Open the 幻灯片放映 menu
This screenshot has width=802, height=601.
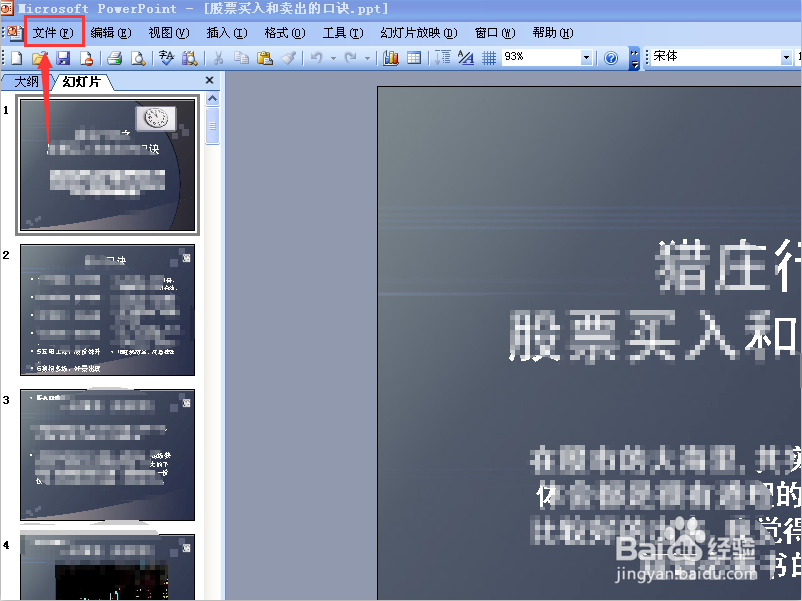(x=418, y=32)
